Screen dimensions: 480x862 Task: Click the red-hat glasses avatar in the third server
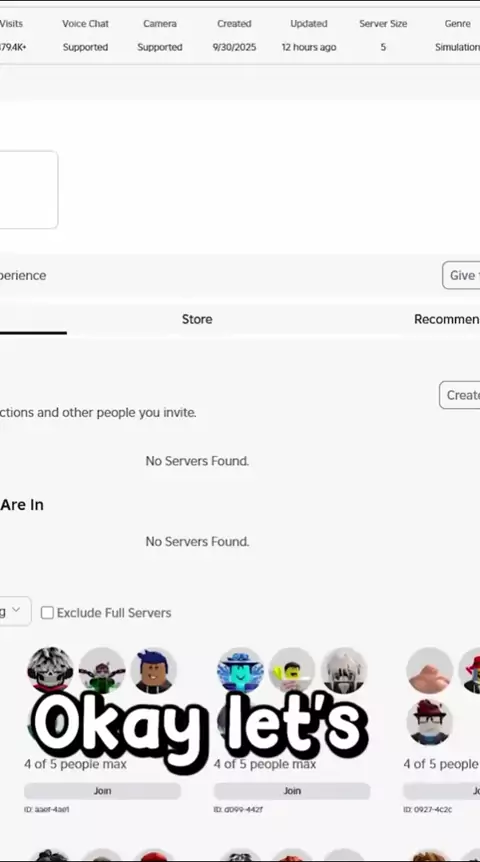(x=429, y=722)
